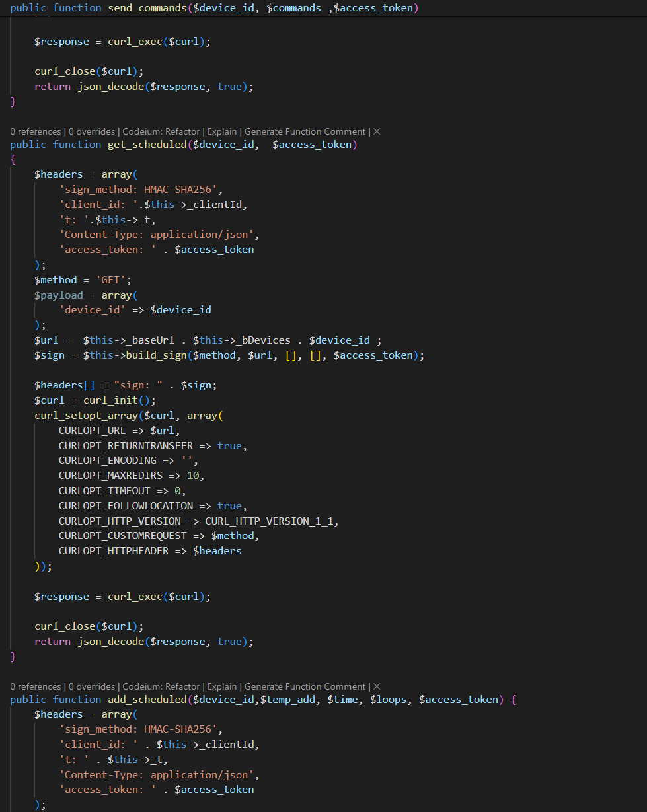Show 0 references above add_scheduled
647x812 pixels.
click(36, 686)
